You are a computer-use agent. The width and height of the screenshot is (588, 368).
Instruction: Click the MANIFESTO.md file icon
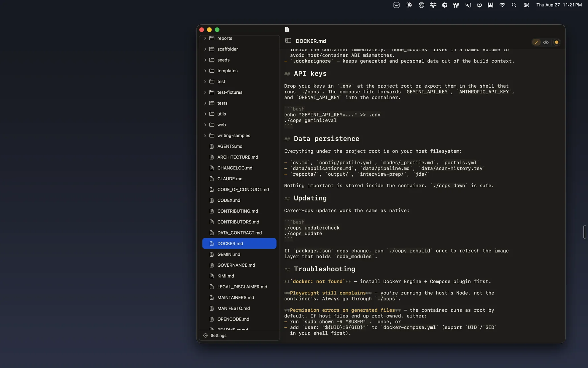pos(211,308)
